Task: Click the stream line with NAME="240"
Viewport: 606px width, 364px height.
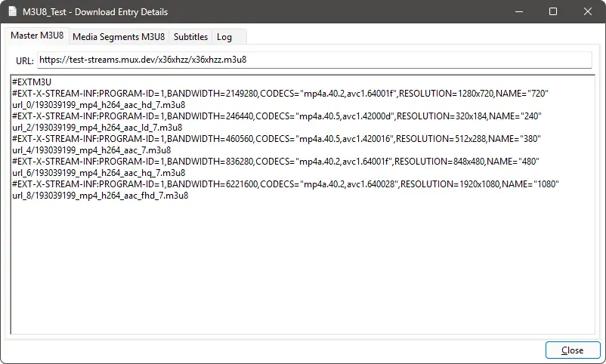Action: [x=277, y=116]
